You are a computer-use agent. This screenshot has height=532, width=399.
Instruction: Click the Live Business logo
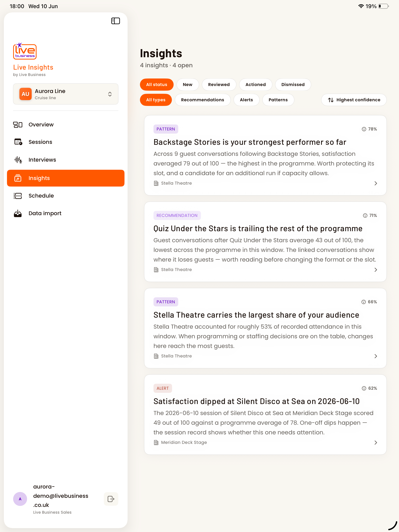[25, 51]
